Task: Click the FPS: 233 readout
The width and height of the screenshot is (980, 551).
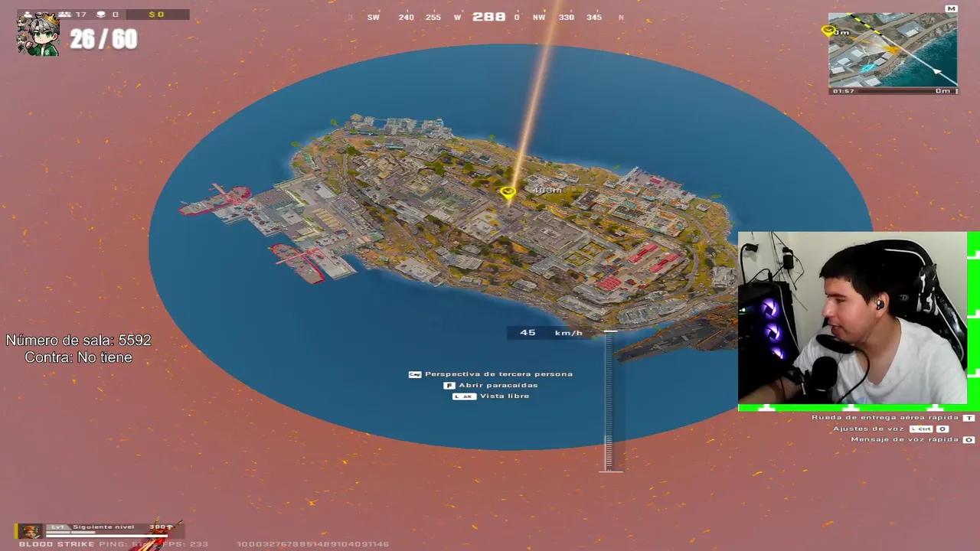Action: 184,544
